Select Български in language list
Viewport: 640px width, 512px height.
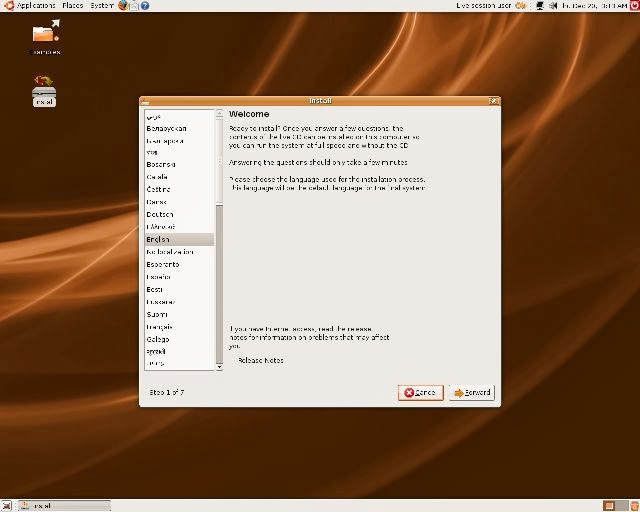point(179,140)
